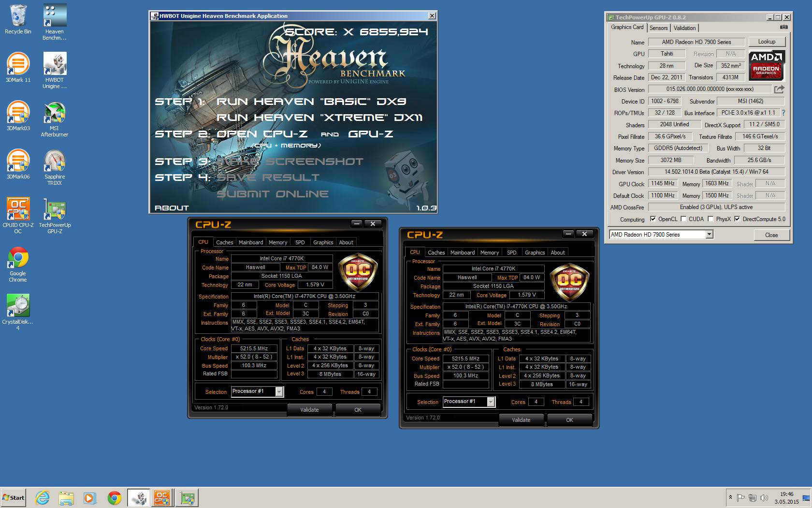Viewport: 812px width, 508px height.
Task: Open Windows Media Player from the taskbar
Action: [90, 498]
